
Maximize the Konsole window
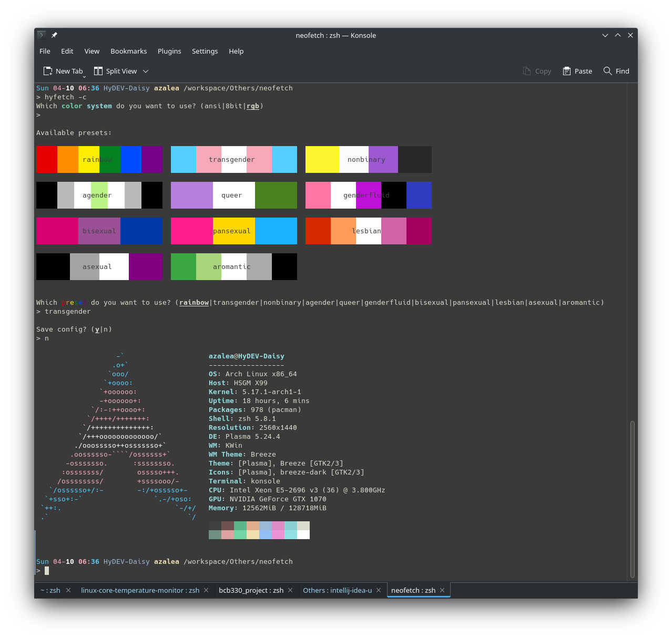618,35
